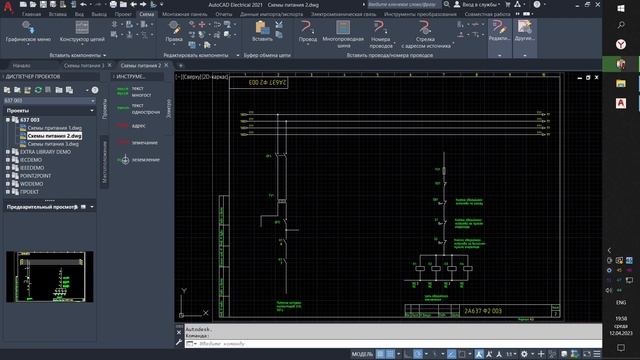Open Схемы питания 3.dwg in project tree
Screen dimensions: 640x360
tap(53, 144)
